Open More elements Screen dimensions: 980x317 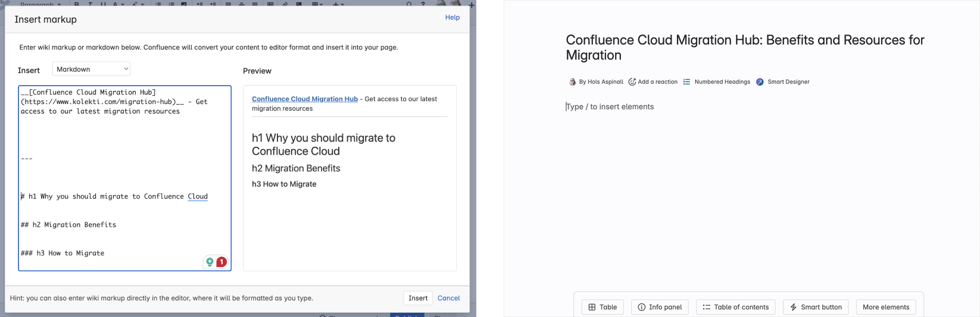(x=886, y=307)
